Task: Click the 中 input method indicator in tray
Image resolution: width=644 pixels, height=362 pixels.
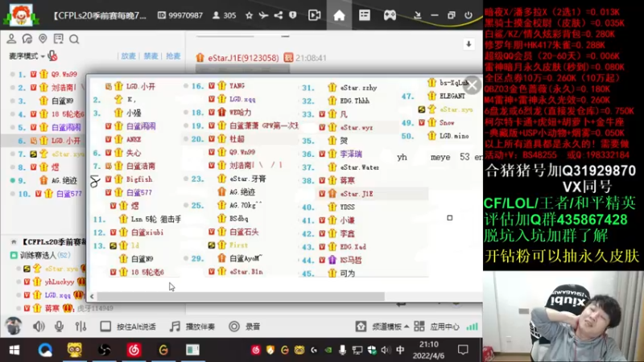Action: [400, 350]
